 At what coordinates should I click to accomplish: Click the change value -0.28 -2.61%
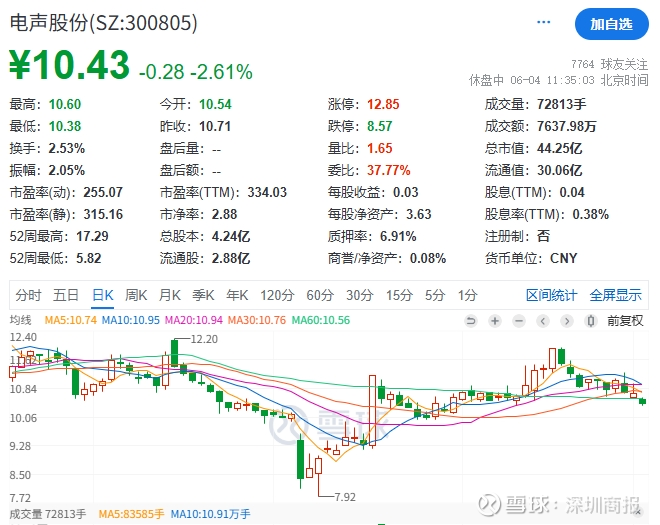196,72
